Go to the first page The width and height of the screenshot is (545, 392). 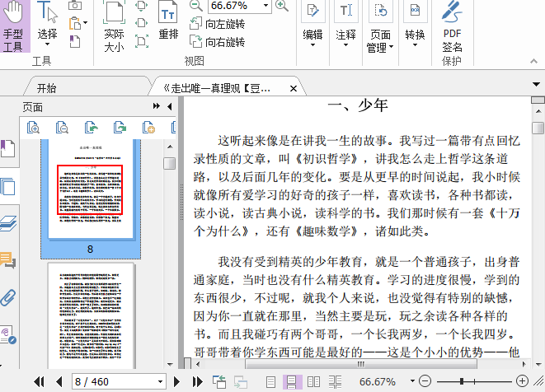click(39, 381)
